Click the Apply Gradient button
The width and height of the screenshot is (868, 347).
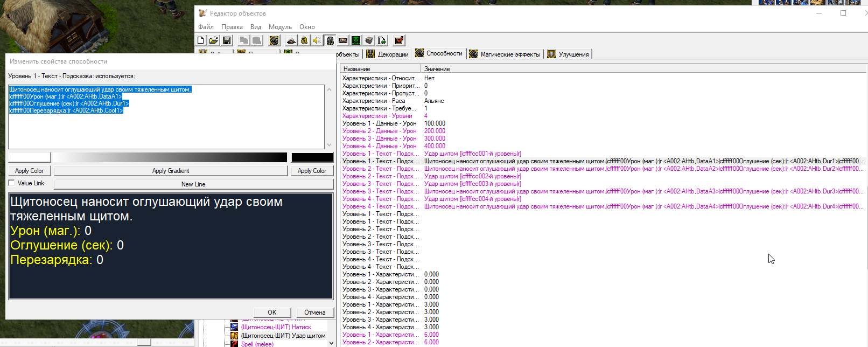coord(171,171)
